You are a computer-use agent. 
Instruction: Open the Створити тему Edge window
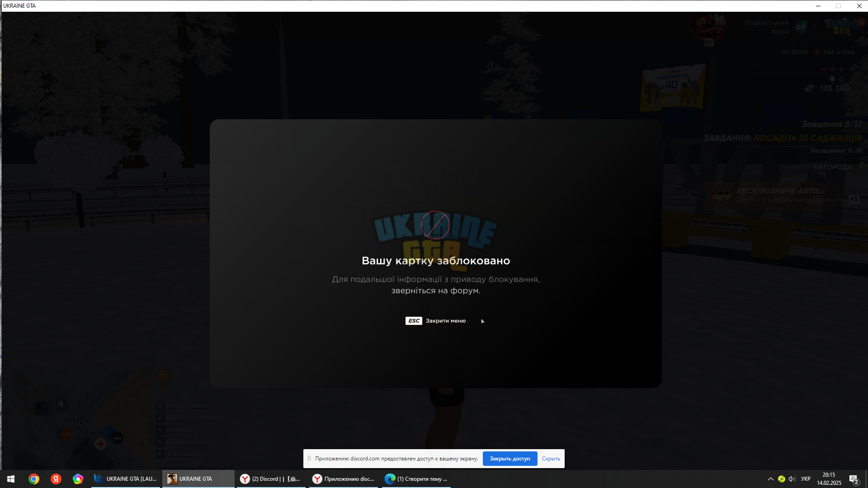click(x=416, y=479)
